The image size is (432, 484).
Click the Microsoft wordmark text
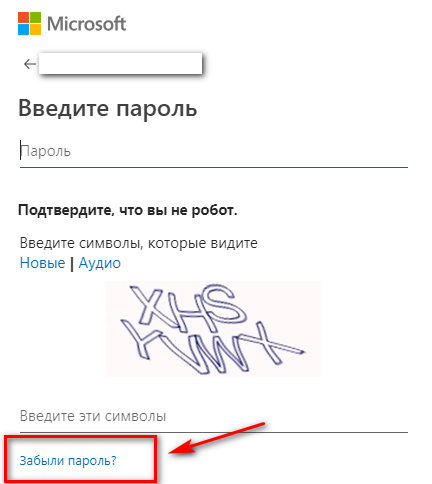[x=86, y=24]
